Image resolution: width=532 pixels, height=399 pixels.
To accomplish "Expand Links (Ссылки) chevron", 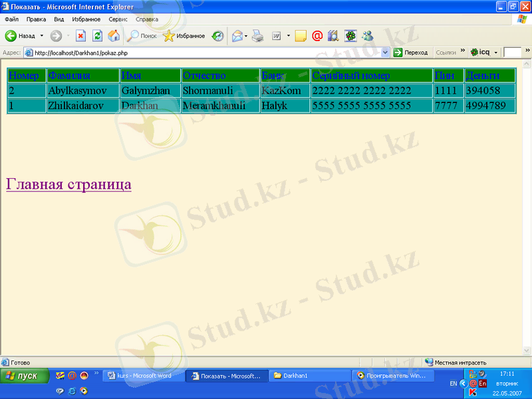I will click(x=462, y=51).
